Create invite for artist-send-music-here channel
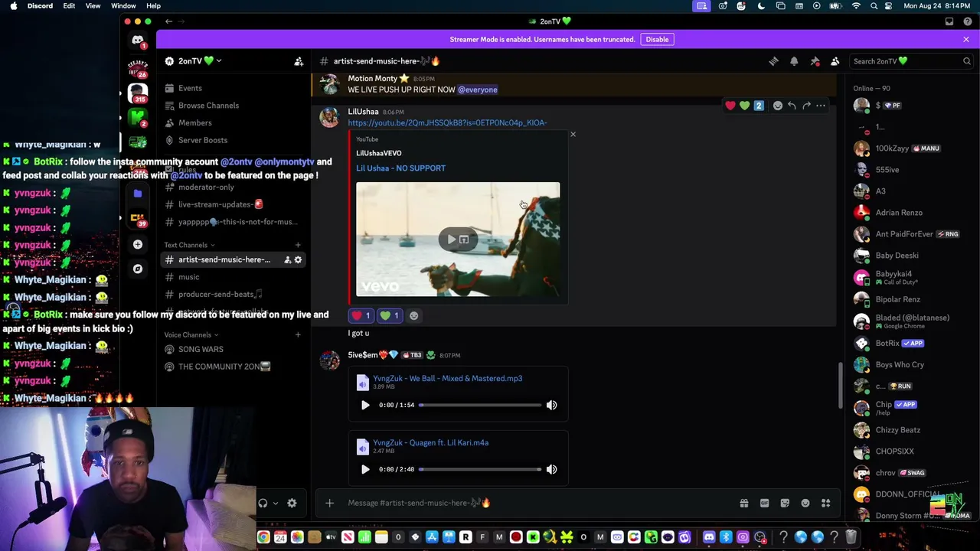Screen dimensions: 980x551 pos(287,260)
